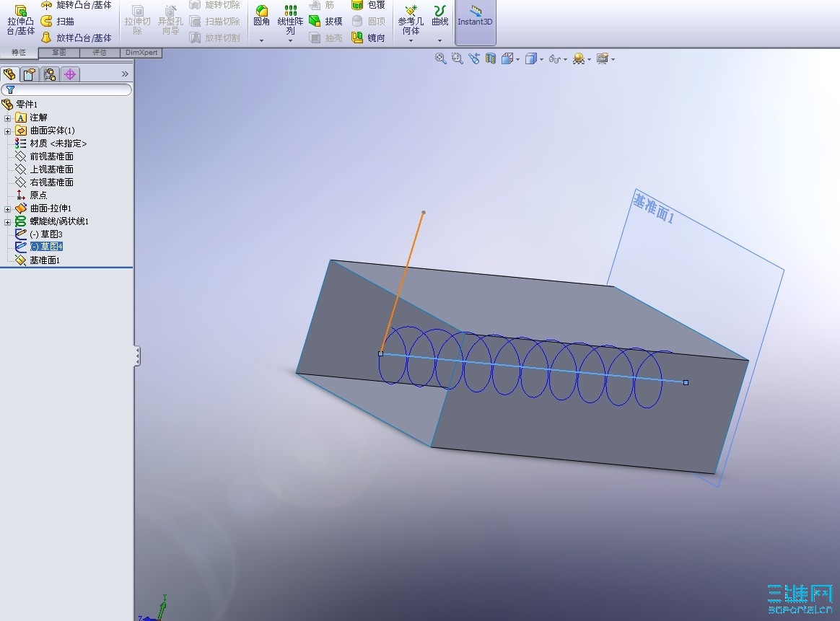Open the Linear Pattern (线性阵列) dropdown arrow

(290, 40)
